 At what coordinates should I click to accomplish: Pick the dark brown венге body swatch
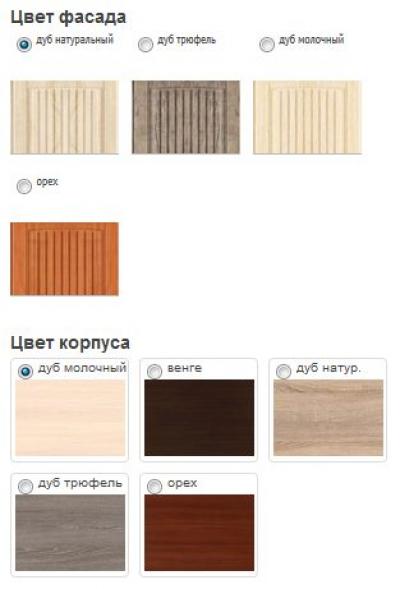point(199,418)
